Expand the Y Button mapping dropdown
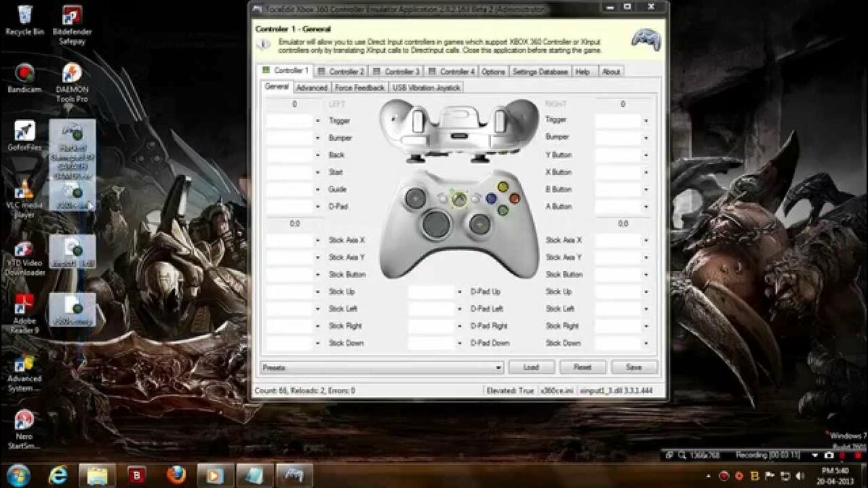868x488 pixels. point(645,155)
